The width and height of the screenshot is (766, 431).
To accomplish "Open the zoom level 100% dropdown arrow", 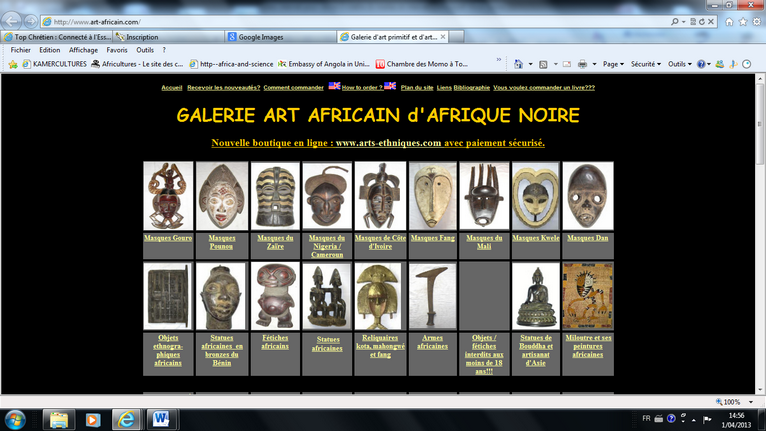I will tap(751, 402).
